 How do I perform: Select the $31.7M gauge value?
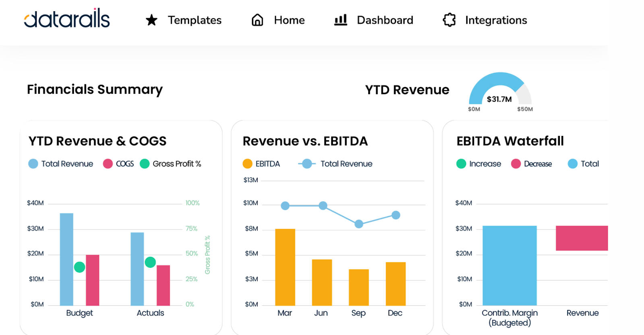point(500,99)
